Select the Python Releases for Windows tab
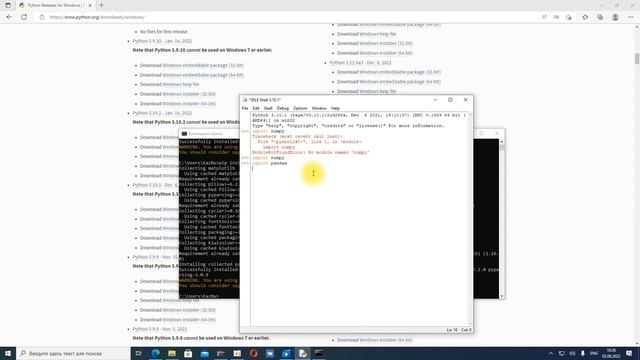The image size is (640, 360). point(55,5)
